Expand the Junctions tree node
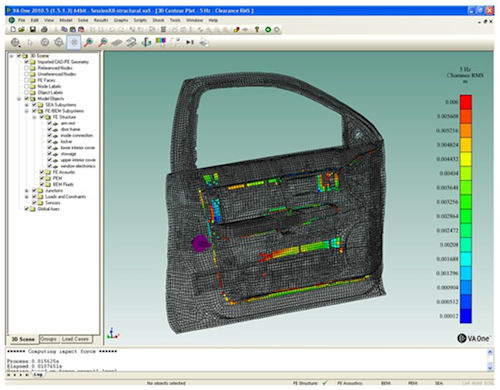 point(27,191)
